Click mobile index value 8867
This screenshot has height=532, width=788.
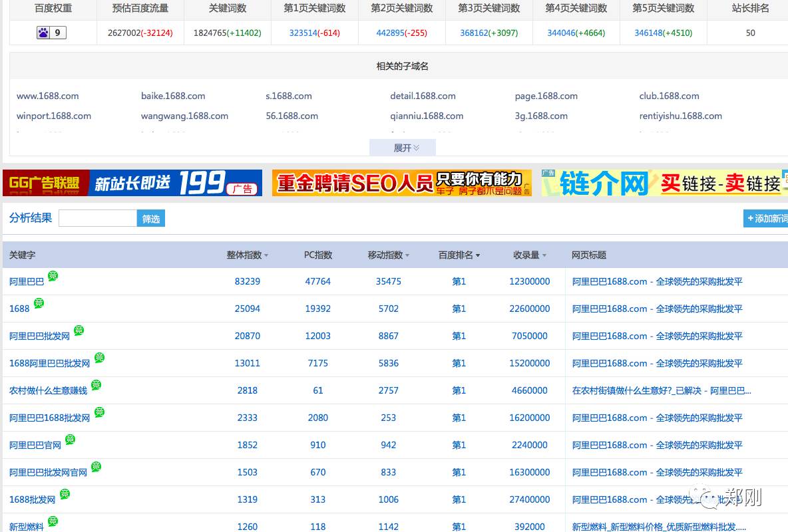pyautogui.click(x=389, y=336)
